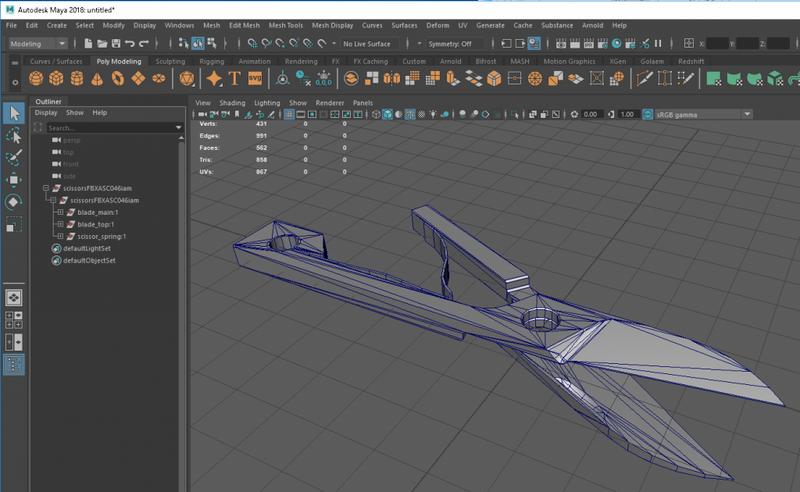The height and width of the screenshot is (492, 800).
Task: Click the Extrude shelf icon
Action: [453, 79]
